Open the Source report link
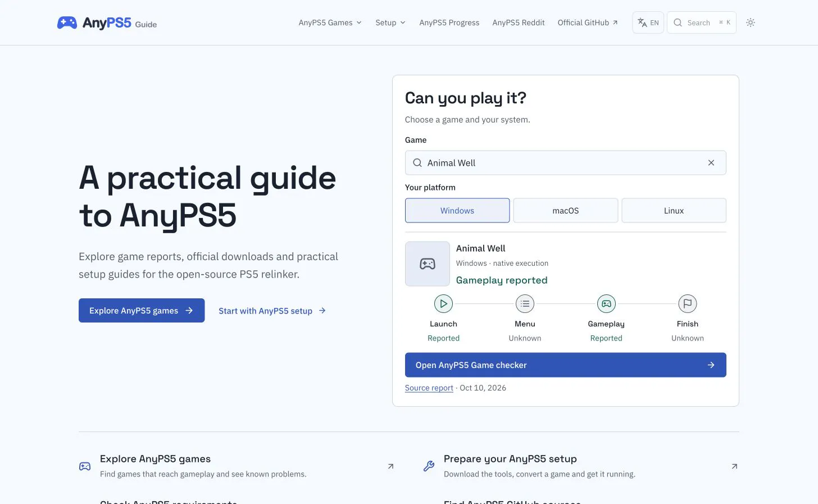The width and height of the screenshot is (818, 504). coord(429,388)
